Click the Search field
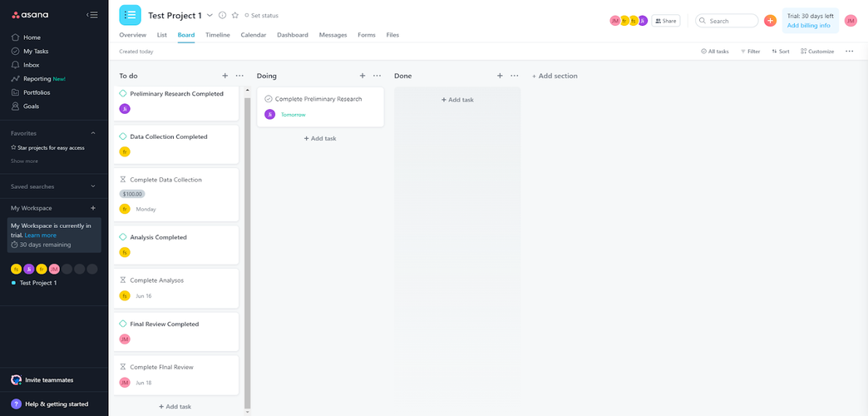The image size is (868, 416). 727,21
